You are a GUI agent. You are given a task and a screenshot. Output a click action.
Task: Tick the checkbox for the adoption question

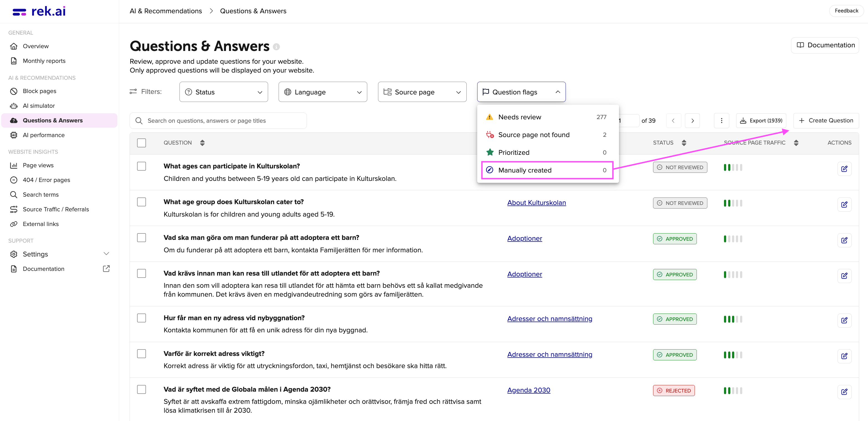tap(142, 238)
